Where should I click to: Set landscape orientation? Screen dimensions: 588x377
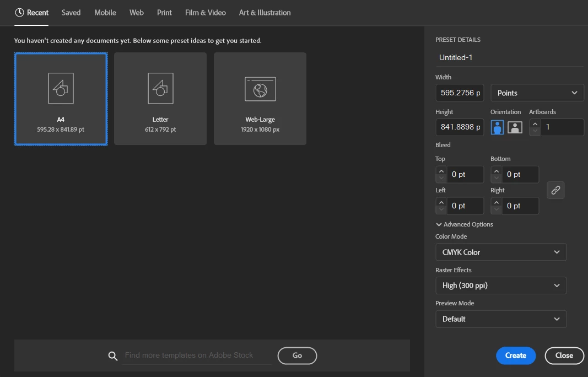tap(515, 127)
